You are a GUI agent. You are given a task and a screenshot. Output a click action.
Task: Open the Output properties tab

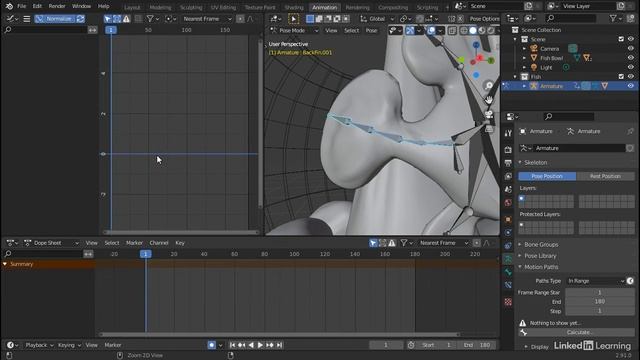508,163
